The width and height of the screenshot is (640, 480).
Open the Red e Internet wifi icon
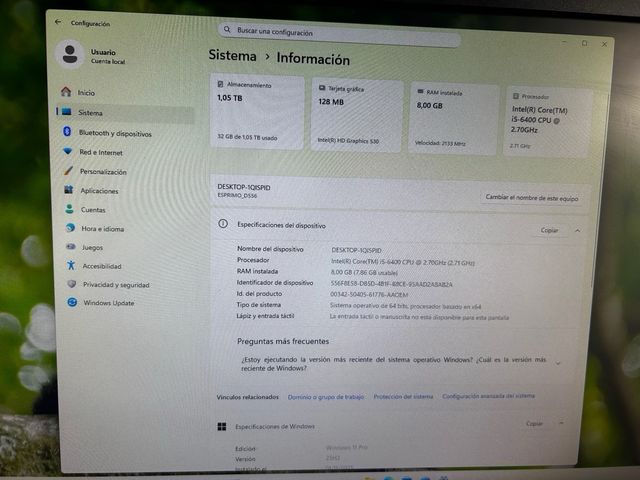click(x=68, y=151)
